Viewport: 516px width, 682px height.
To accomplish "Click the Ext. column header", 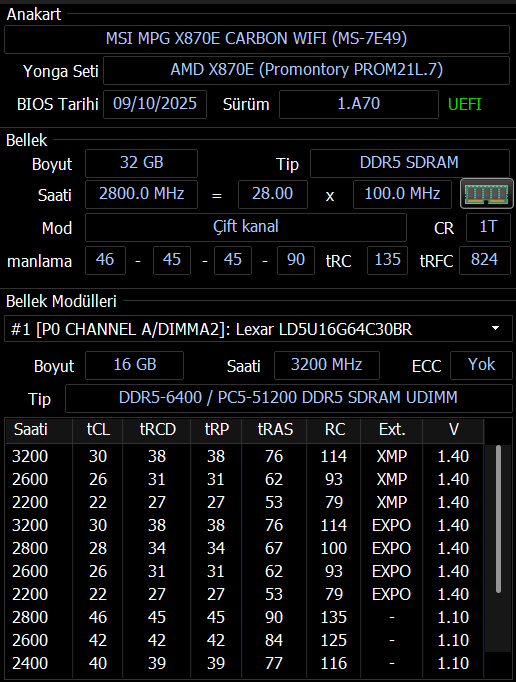I will (x=392, y=430).
